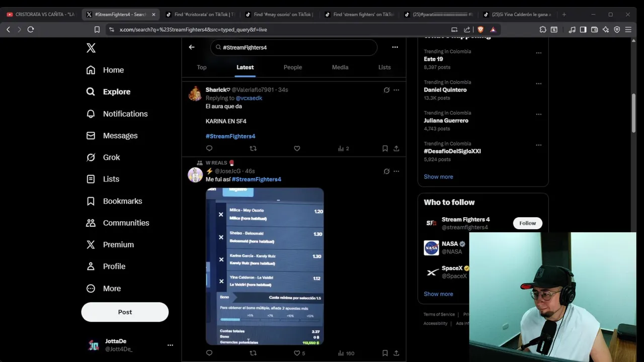Open search settings three-dot menu

coord(395,47)
